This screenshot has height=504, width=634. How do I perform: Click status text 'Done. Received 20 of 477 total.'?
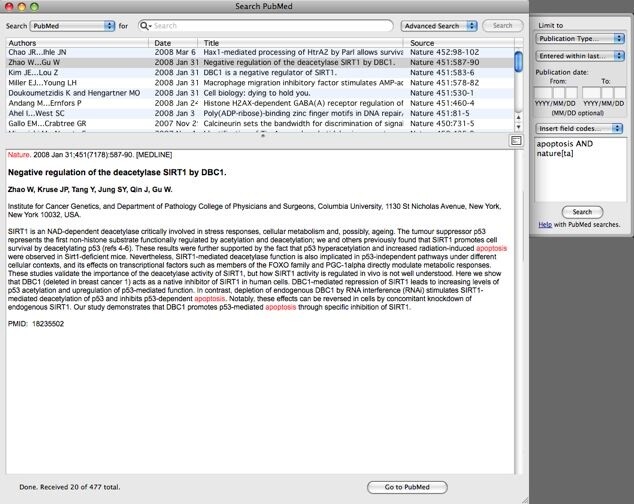click(70, 487)
